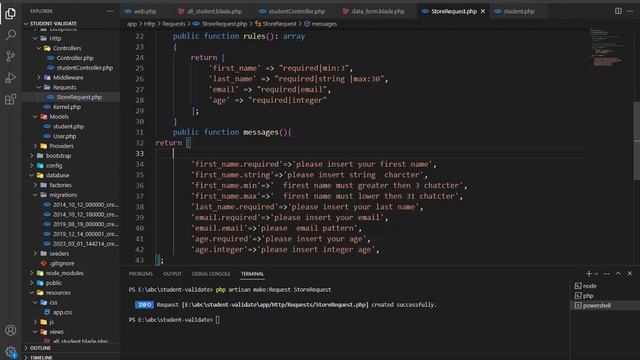Click the code minimap preview

point(608,47)
